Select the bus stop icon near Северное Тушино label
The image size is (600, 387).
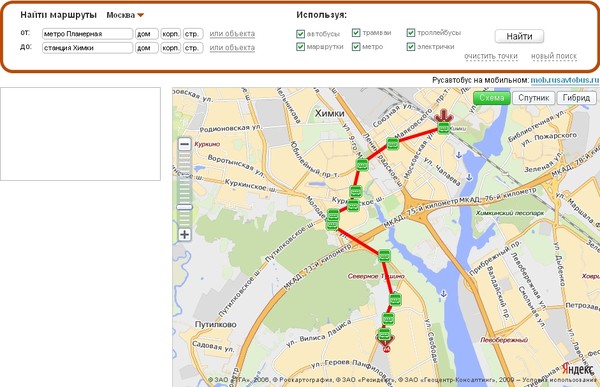point(384,256)
